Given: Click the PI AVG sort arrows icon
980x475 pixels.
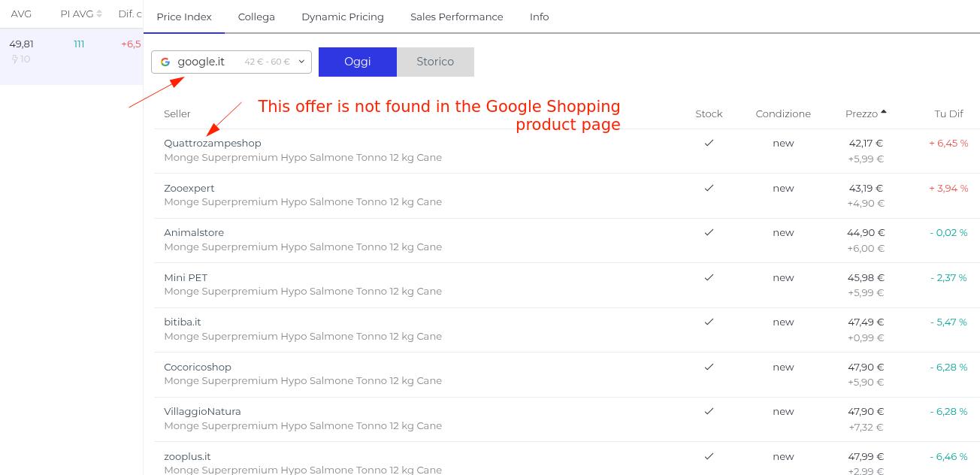Looking at the screenshot, I should tap(99, 14).
